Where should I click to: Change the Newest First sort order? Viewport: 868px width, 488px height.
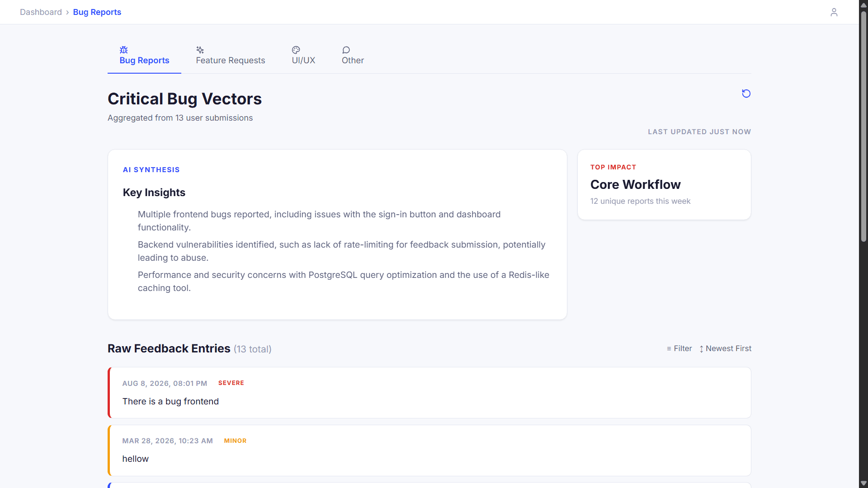tap(725, 348)
